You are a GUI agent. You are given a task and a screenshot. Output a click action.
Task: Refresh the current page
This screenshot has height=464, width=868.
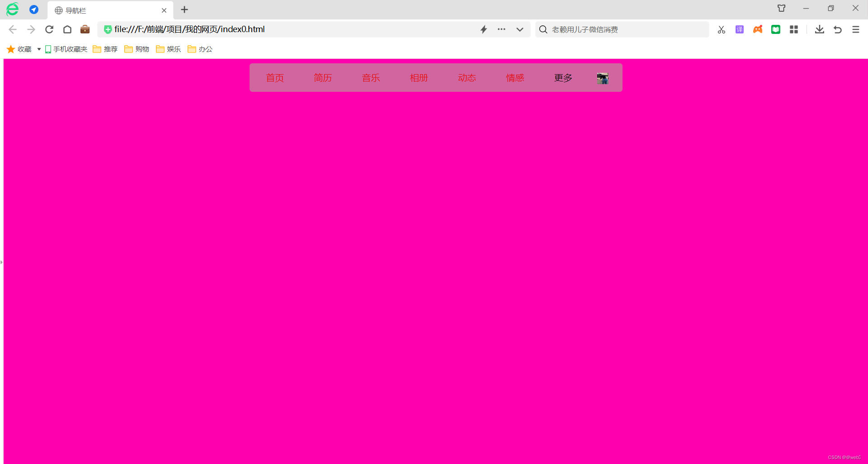tap(49, 29)
